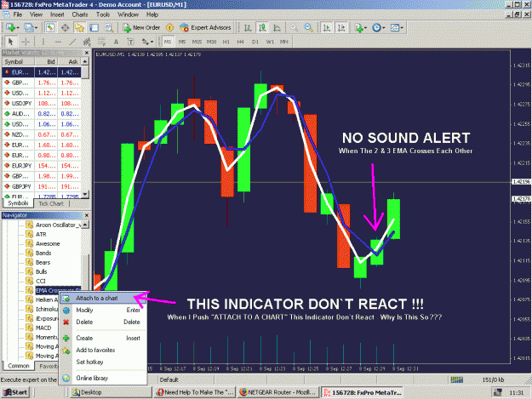This screenshot has height=399, width=532.
Task: Switch to the Symbols tab
Action: click(x=18, y=203)
